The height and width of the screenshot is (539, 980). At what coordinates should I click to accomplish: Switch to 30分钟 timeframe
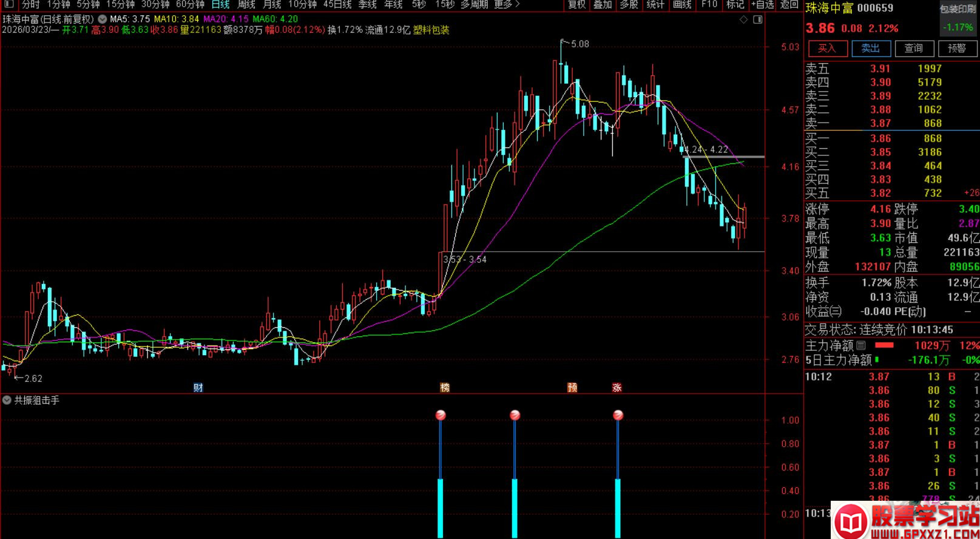coord(155,4)
